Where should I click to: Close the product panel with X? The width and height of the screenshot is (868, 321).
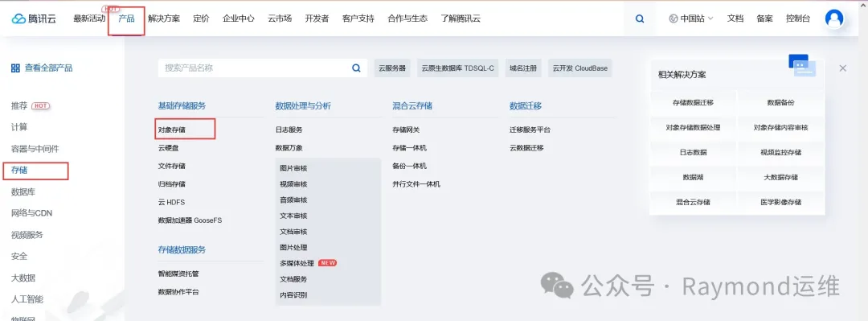click(842, 68)
